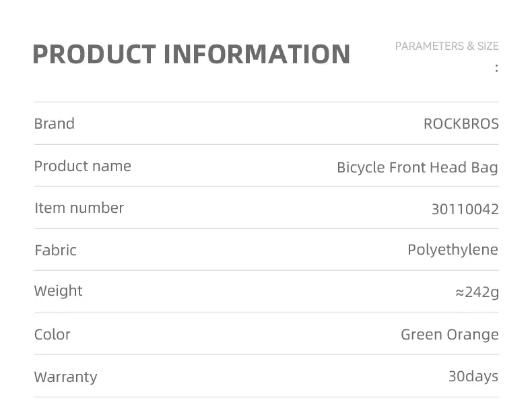The width and height of the screenshot is (532, 419).
Task: Click the ROCKBROS brand value
Action: [461, 124]
